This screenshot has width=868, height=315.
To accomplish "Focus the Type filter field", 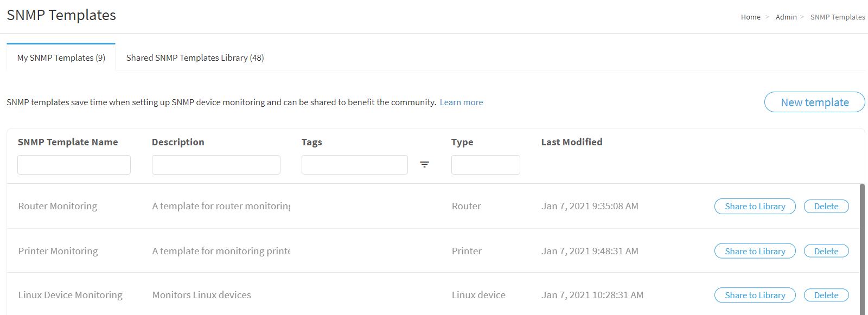I will [486, 165].
